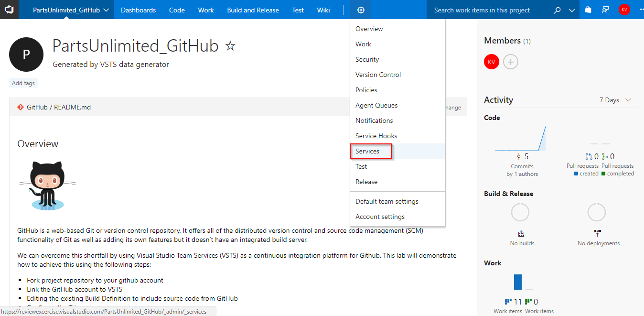Expand the search options chevron

572,10
